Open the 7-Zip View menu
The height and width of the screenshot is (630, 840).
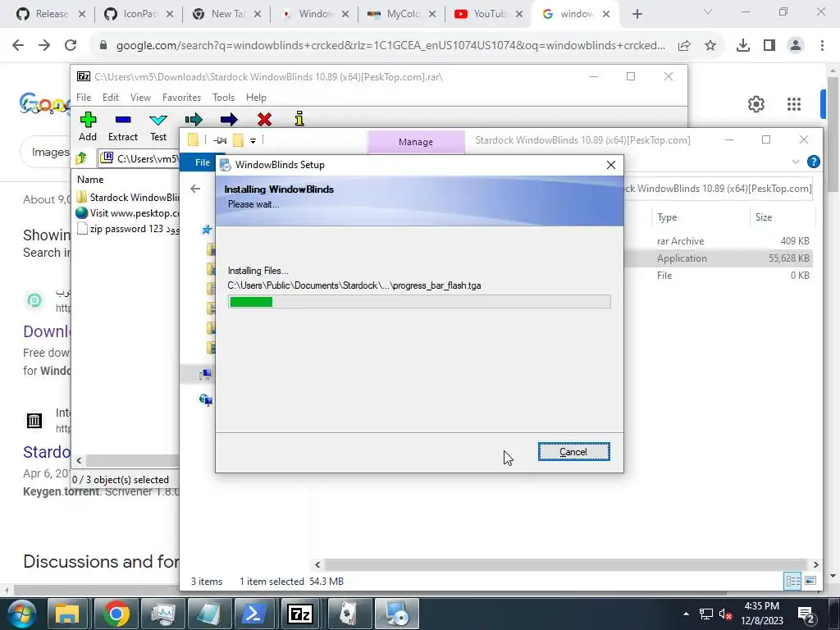(140, 98)
